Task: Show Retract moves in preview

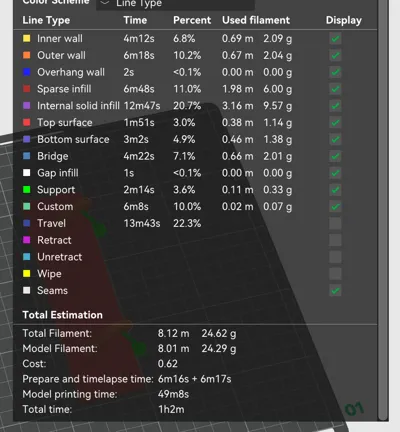Action: coord(335,240)
